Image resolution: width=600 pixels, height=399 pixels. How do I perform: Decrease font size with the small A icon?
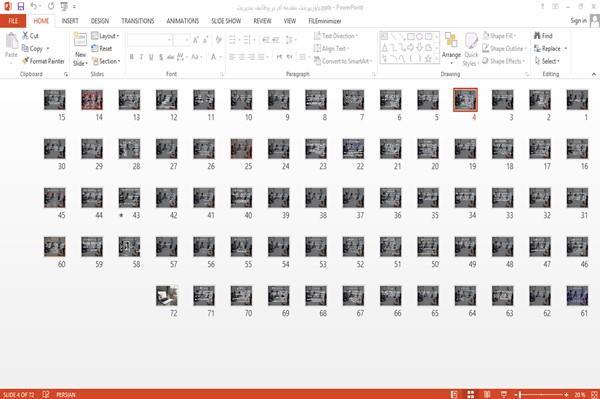coord(205,40)
